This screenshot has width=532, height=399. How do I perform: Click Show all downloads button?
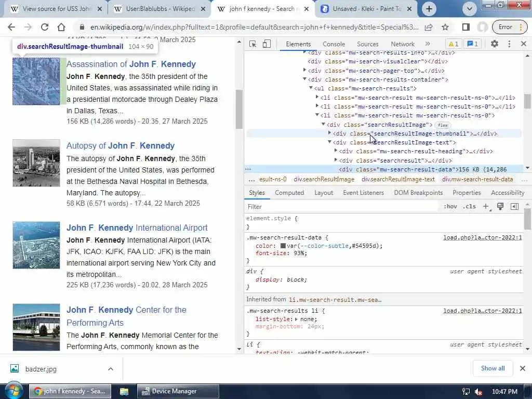[493, 368]
